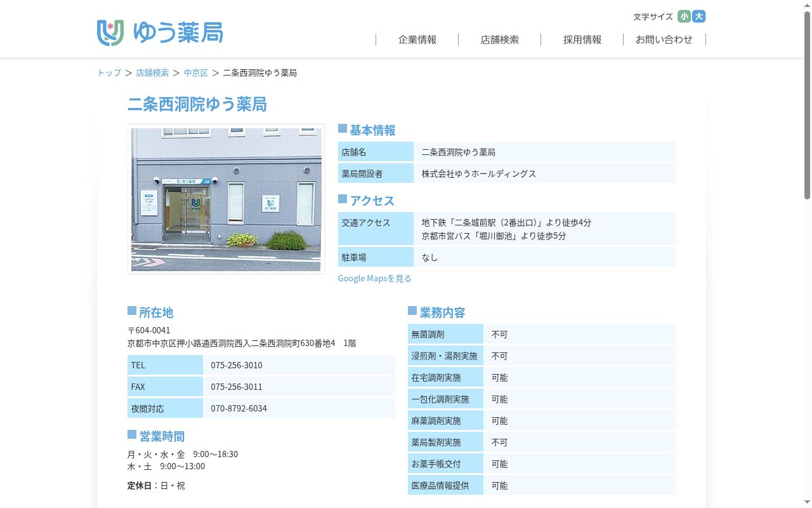Click 店舗検索 breadcrumb link
This screenshot has height=508, width=812.
(152, 72)
